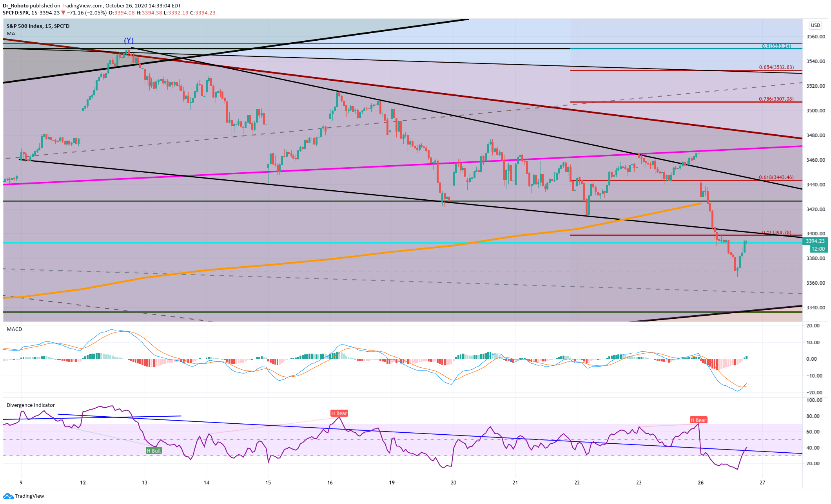This screenshot has height=504, width=831.
Task: Click the TradingView wordmark at bottom left
Action: (x=29, y=496)
